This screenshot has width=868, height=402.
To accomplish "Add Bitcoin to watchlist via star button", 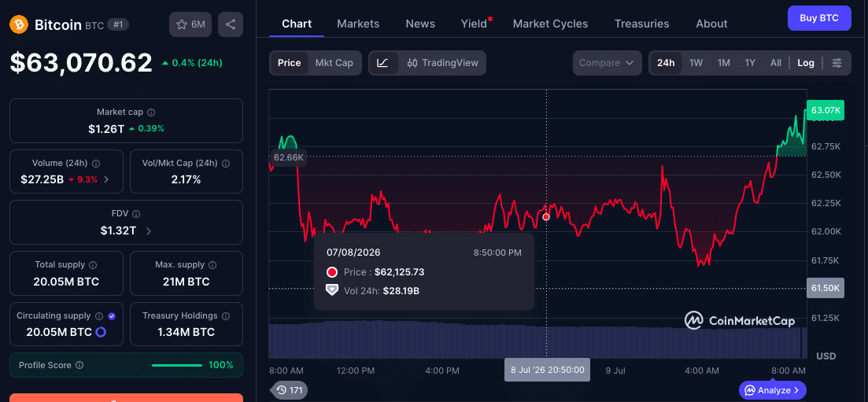I will pyautogui.click(x=190, y=24).
